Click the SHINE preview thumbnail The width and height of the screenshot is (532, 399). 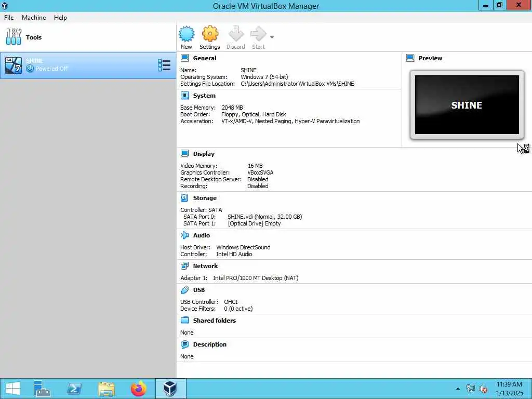[x=467, y=105]
